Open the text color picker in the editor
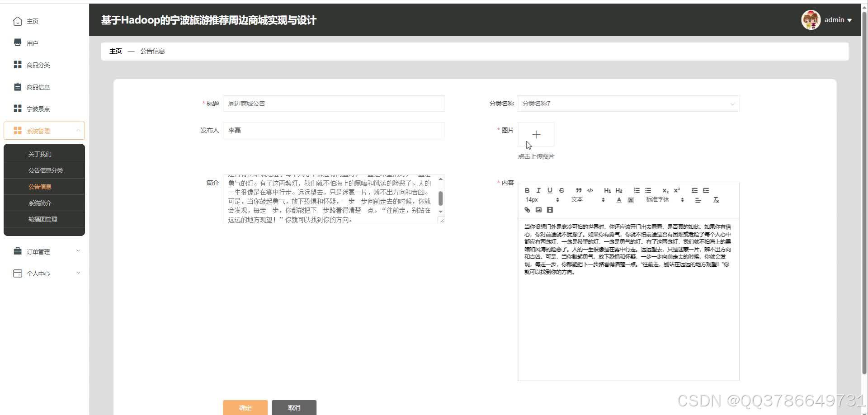Image resolution: width=868 pixels, height=415 pixels. pos(619,200)
